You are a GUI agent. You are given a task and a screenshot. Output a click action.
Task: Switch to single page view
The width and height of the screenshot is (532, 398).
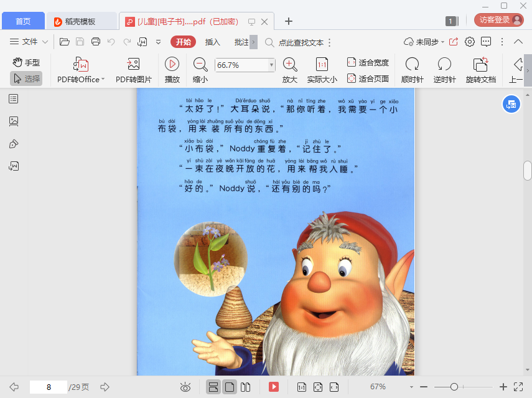(230, 387)
